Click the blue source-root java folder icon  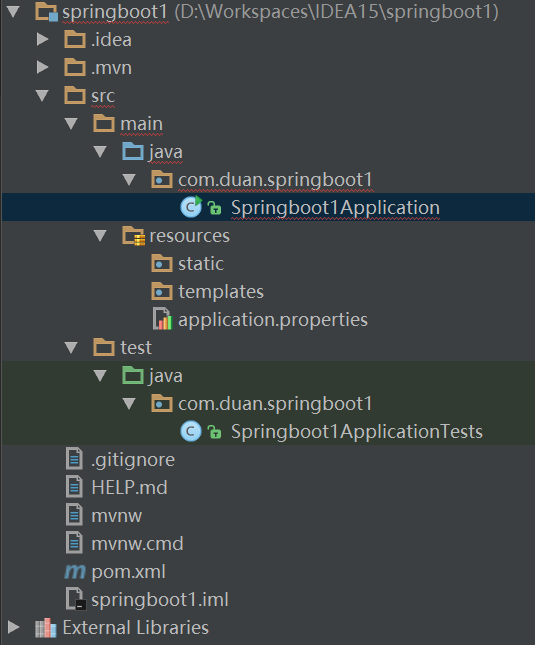click(133, 151)
